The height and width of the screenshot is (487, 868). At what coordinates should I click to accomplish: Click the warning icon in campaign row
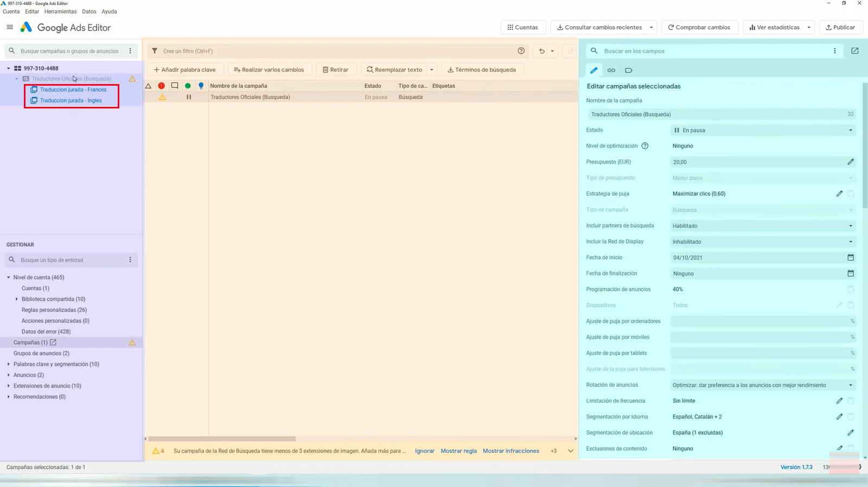click(x=162, y=97)
